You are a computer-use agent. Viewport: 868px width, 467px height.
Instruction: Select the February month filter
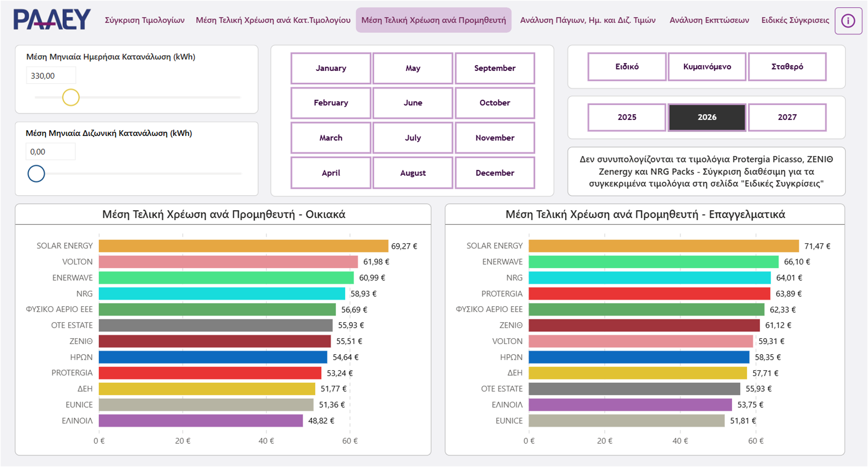(331, 103)
